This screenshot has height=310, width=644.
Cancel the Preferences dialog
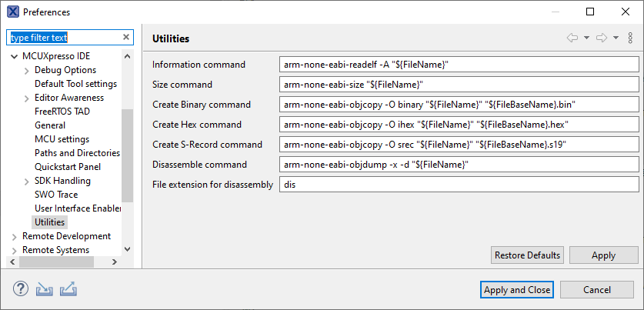pos(597,290)
